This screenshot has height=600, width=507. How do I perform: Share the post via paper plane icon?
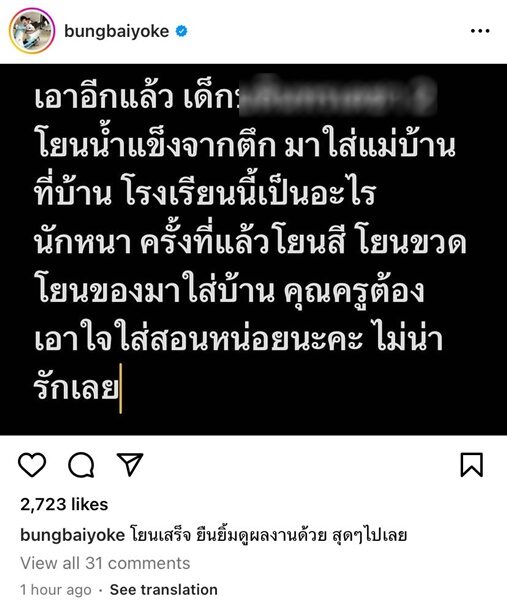pos(130,464)
